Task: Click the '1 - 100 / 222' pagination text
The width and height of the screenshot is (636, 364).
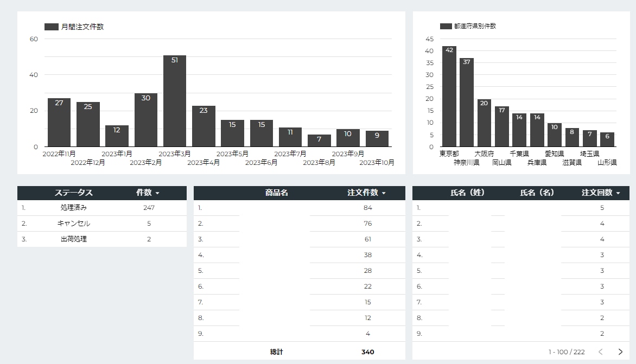Action: click(567, 352)
